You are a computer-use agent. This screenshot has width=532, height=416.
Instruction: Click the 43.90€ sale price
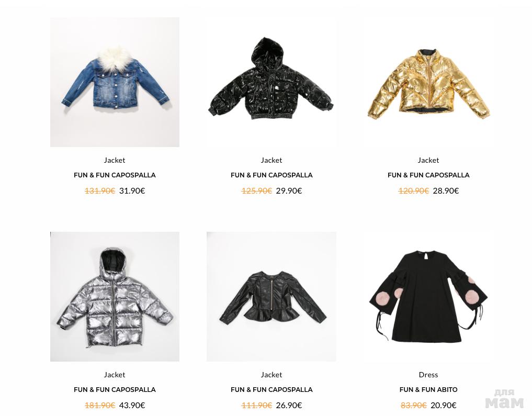pos(132,405)
